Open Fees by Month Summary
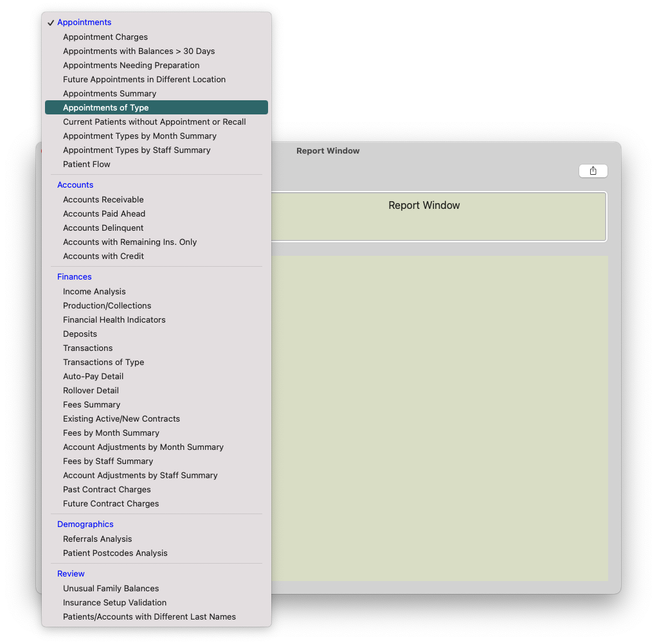657x644 pixels. [x=111, y=433]
